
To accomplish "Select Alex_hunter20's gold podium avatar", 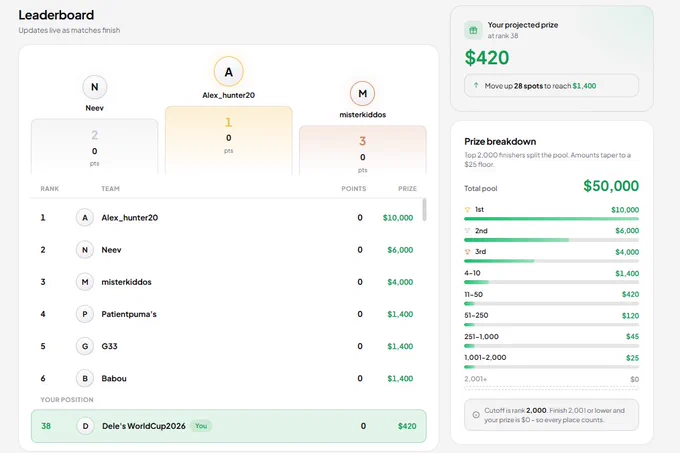I will pyautogui.click(x=229, y=72).
